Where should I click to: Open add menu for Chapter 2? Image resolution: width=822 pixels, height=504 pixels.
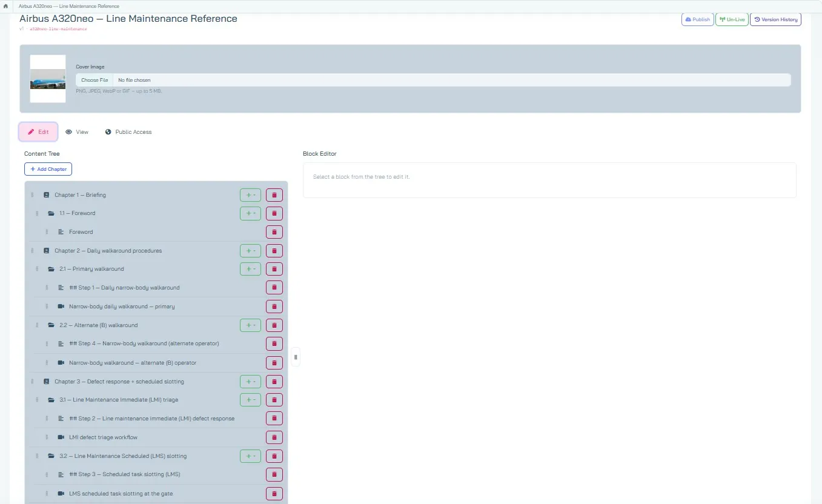point(250,251)
